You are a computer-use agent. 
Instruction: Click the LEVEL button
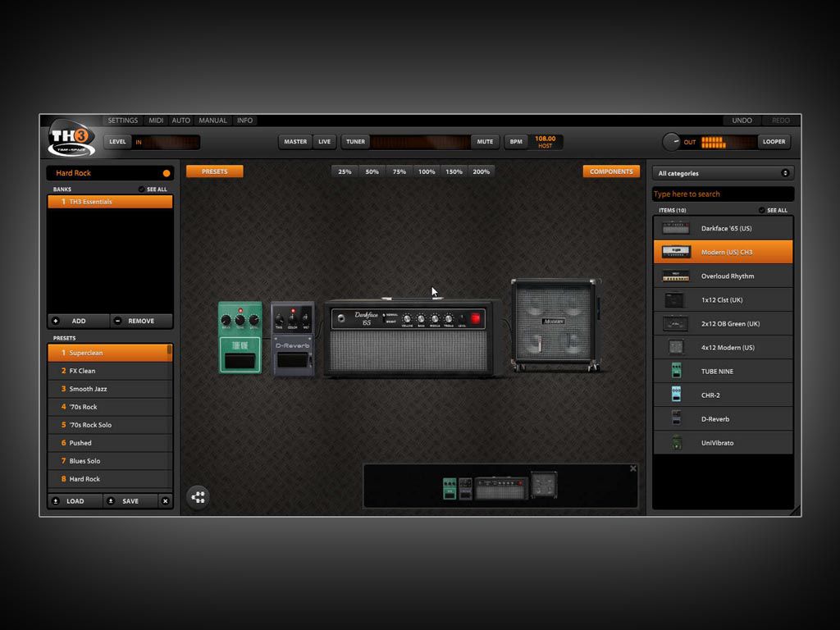(x=117, y=141)
